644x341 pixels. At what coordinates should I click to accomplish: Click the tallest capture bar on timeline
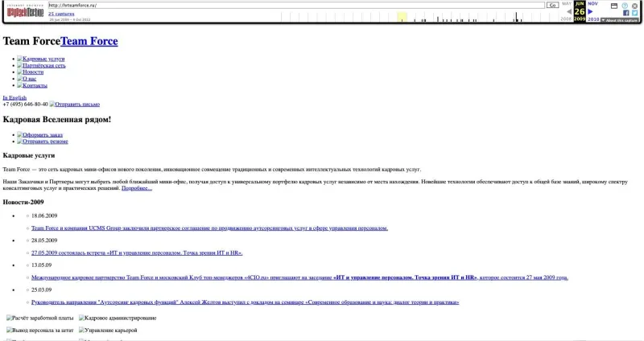point(516,17)
